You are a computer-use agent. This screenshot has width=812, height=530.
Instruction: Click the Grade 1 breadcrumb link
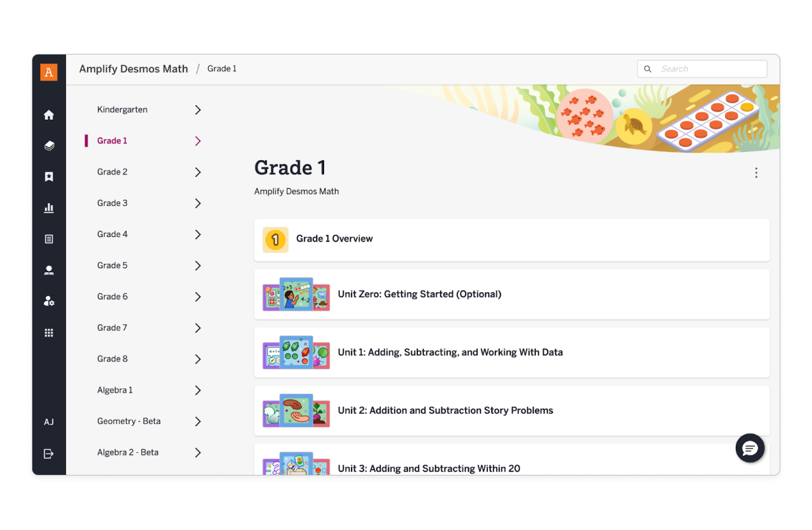tap(221, 68)
